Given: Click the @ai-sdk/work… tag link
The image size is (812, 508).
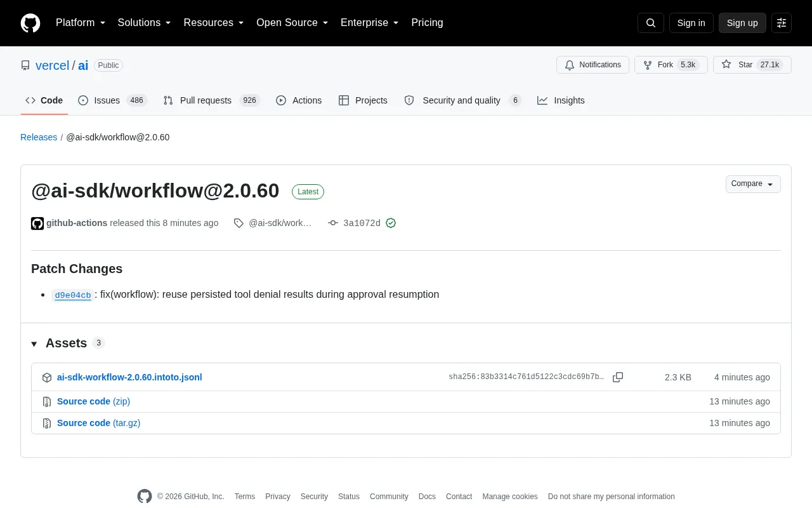Looking at the screenshot, I should coord(280,223).
